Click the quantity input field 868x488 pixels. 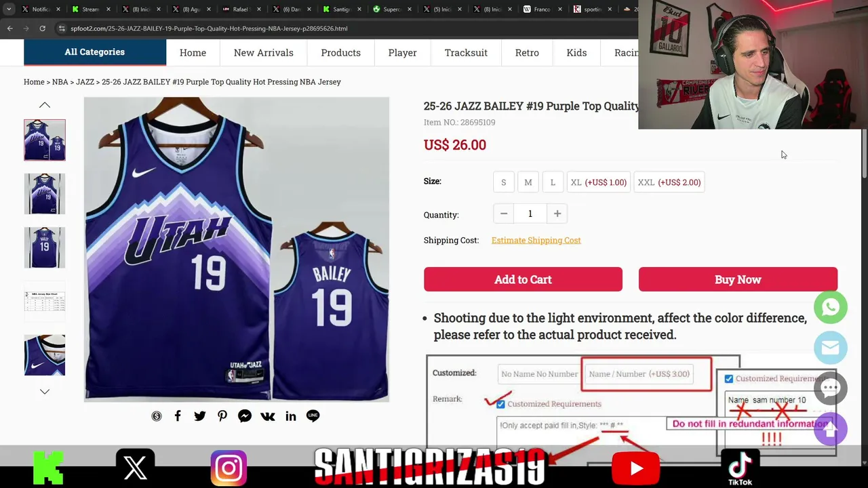coord(530,213)
